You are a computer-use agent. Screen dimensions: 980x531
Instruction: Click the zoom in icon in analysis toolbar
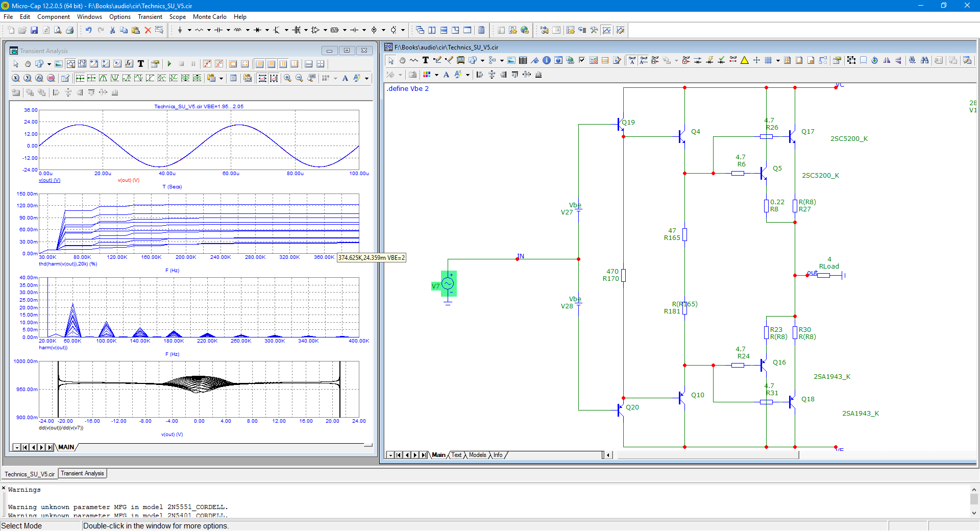click(288, 78)
